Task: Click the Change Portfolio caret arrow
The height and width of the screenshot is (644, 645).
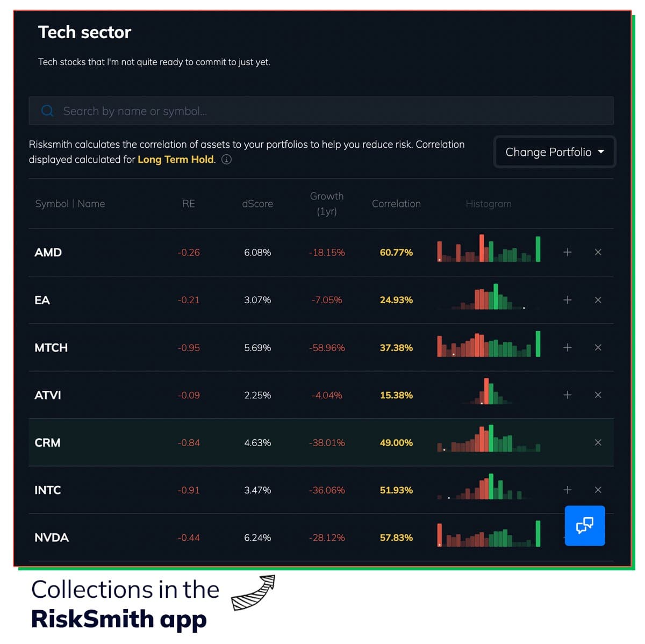Action: (601, 152)
